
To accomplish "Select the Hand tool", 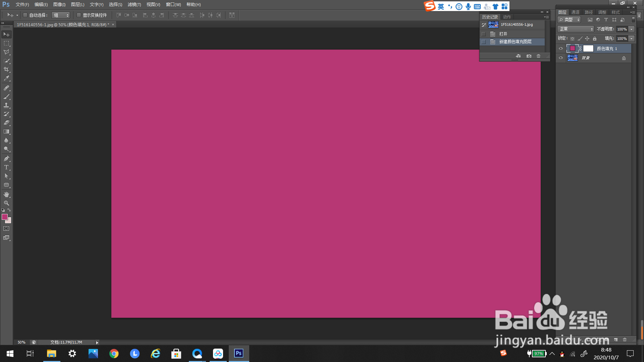I will 6,194.
